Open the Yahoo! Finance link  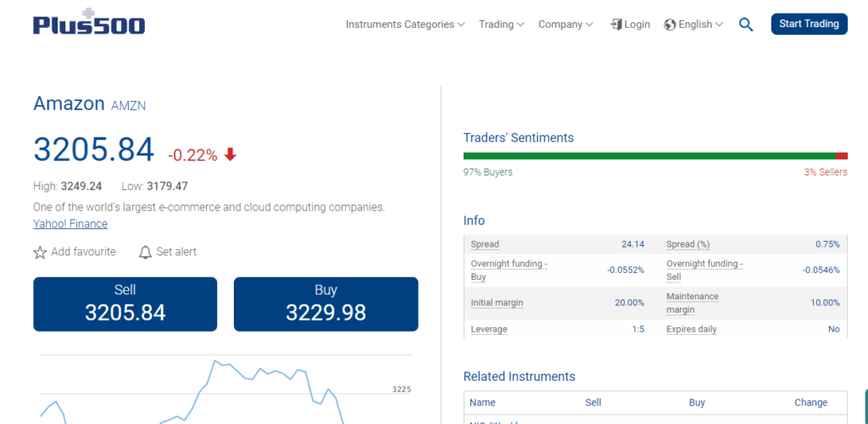click(x=70, y=224)
